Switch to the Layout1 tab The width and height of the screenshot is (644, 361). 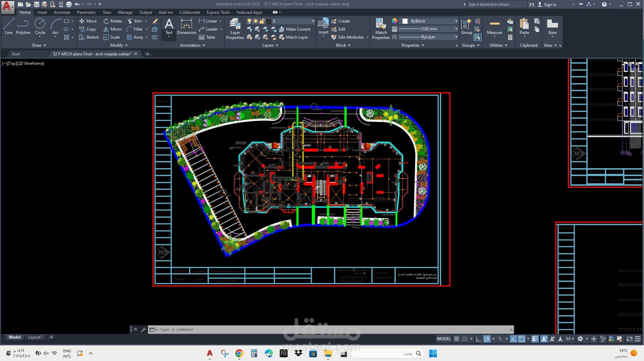coord(35,337)
